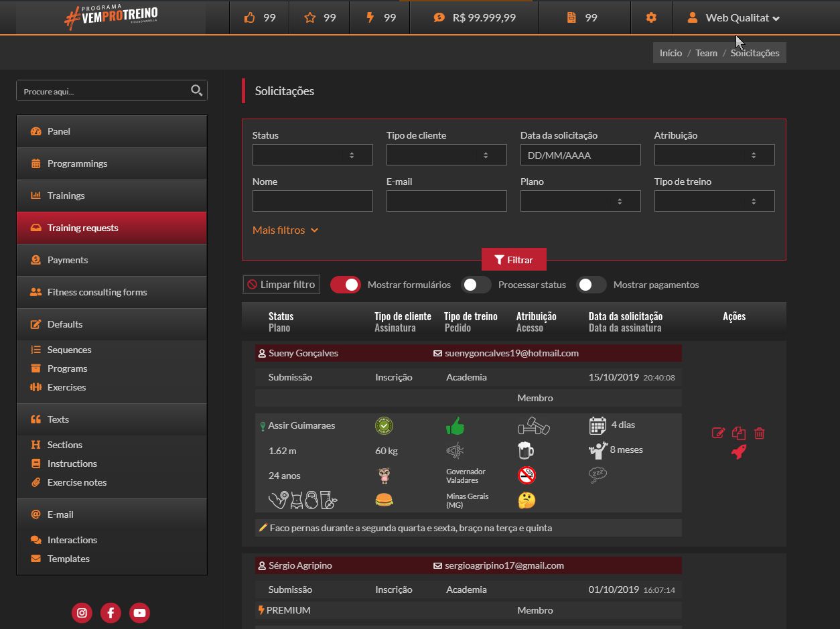This screenshot has height=629, width=840.
Task: Click the edit pencil icon for Sueny Gonçalves
Action: coord(718,433)
